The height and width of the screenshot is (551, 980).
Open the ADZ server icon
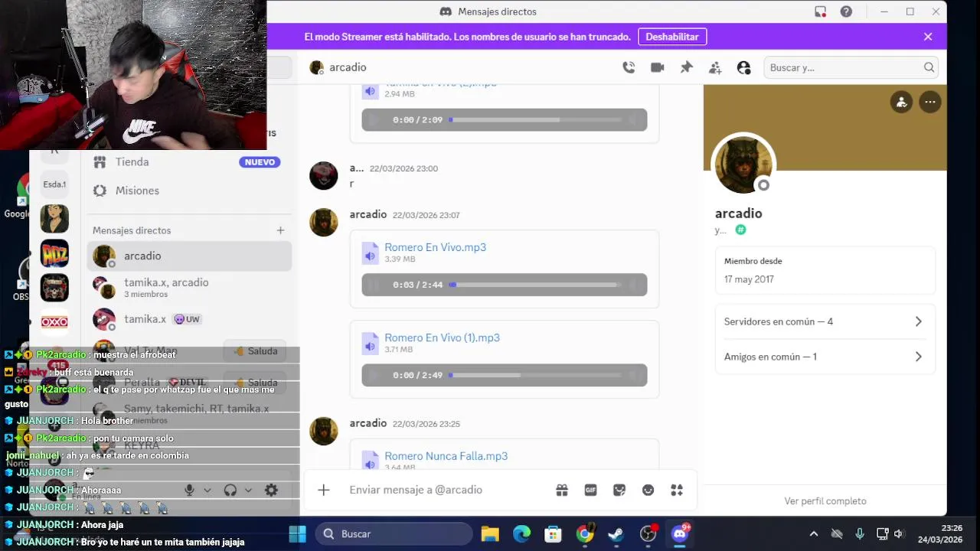54,253
